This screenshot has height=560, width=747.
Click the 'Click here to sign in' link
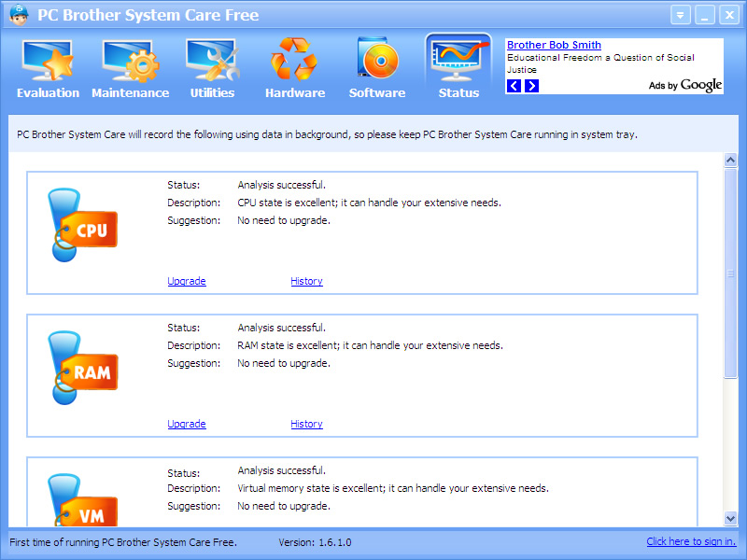[x=691, y=541]
